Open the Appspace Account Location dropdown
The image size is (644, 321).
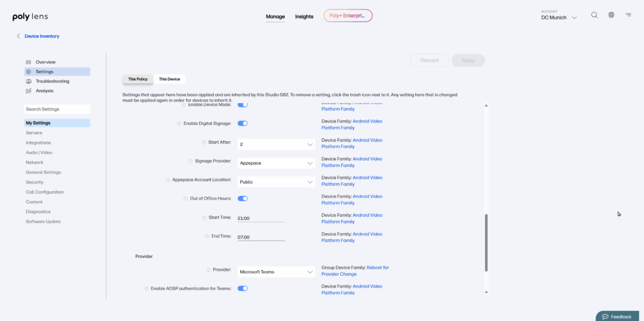[x=276, y=182]
